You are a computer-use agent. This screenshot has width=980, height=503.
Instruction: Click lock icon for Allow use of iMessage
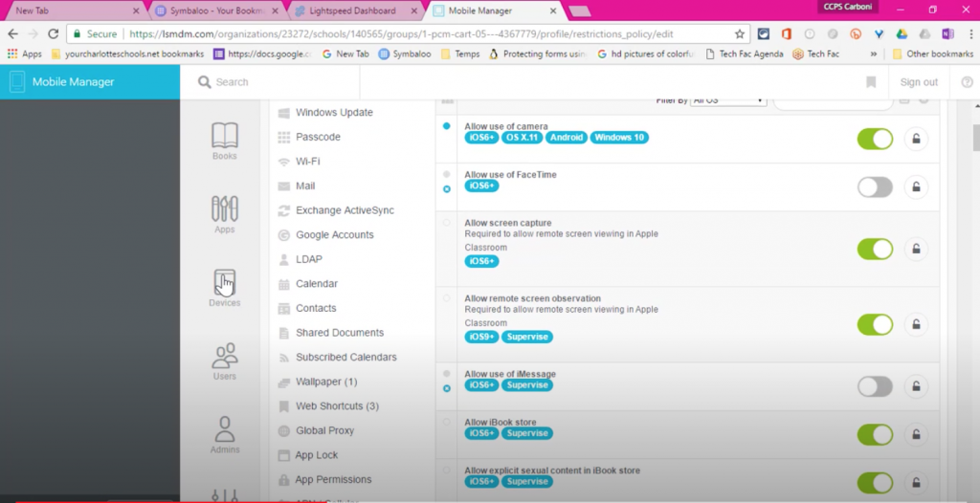tap(916, 386)
